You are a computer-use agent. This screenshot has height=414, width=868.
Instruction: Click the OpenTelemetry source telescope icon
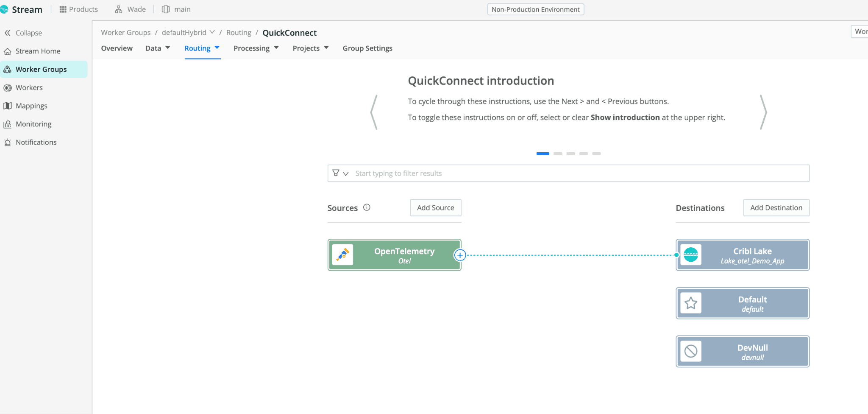[342, 255]
